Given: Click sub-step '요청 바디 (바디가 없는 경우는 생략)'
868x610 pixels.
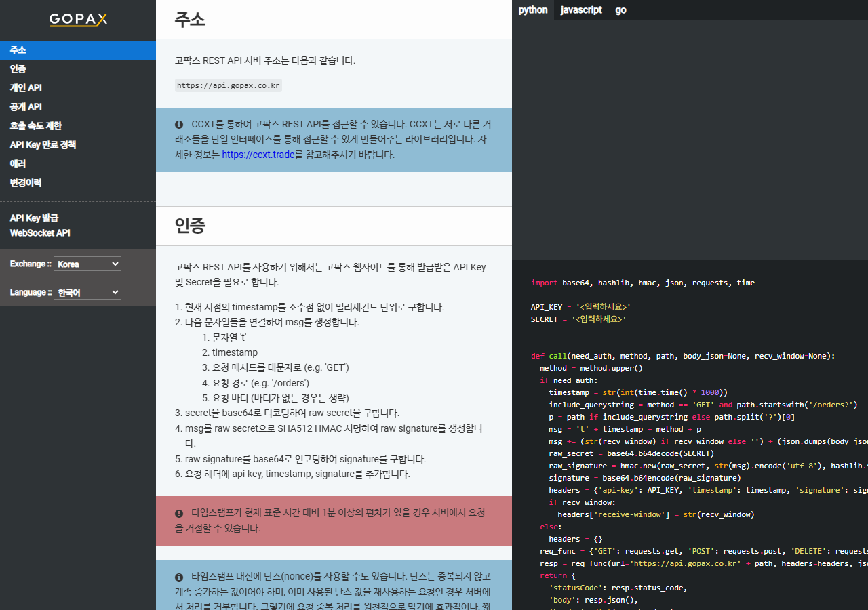Looking at the screenshot, I should [x=281, y=398].
